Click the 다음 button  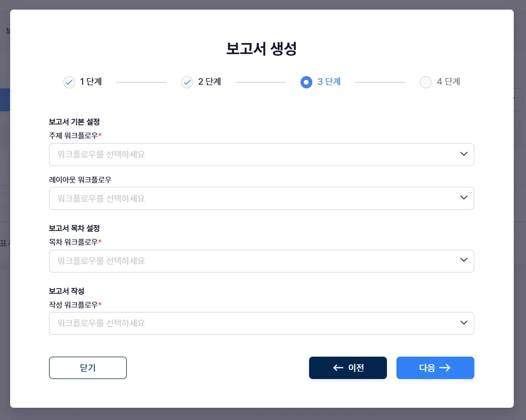(x=435, y=368)
